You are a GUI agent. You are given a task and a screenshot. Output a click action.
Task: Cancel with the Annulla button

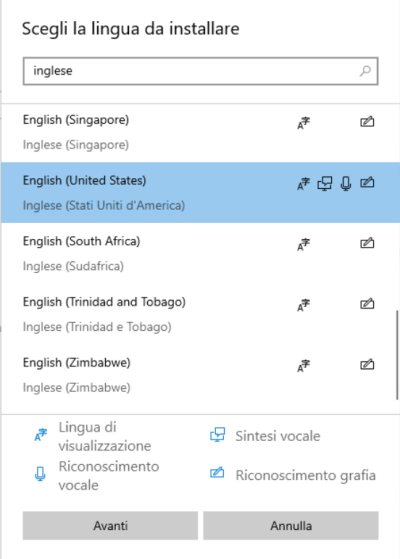click(291, 525)
